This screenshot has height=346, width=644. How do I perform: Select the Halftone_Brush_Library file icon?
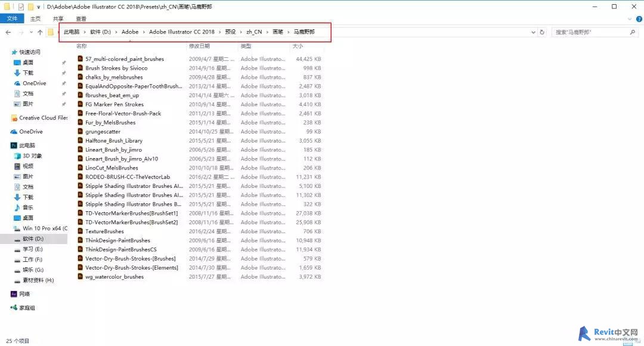pyautogui.click(x=80, y=141)
